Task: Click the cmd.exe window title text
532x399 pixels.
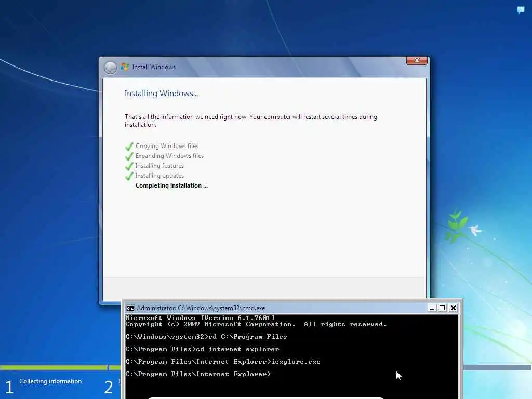Action: pyautogui.click(x=201, y=308)
